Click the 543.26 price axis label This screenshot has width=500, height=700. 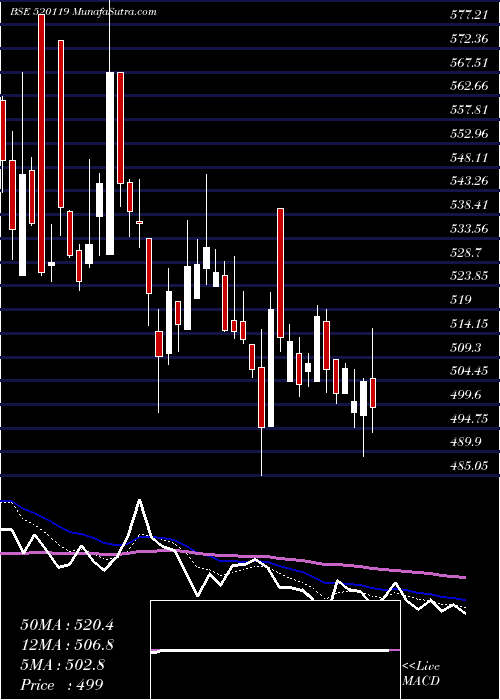point(468,181)
